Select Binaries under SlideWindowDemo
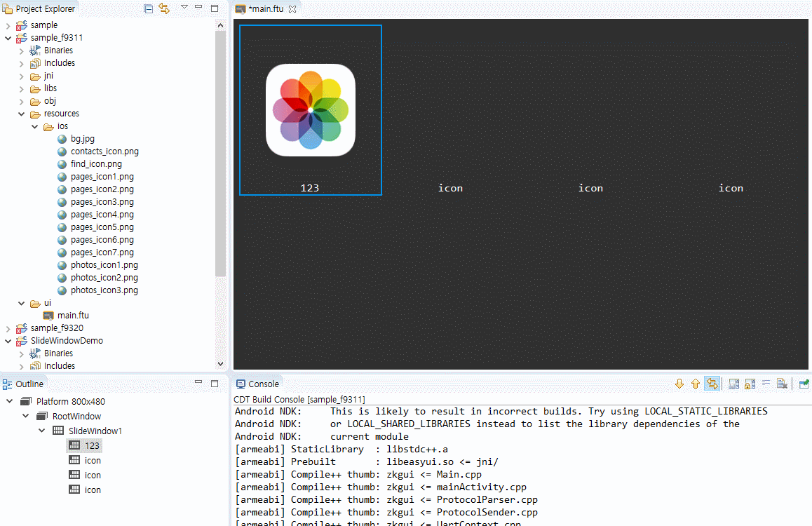Screen dimensions: 812x526 (x=58, y=353)
